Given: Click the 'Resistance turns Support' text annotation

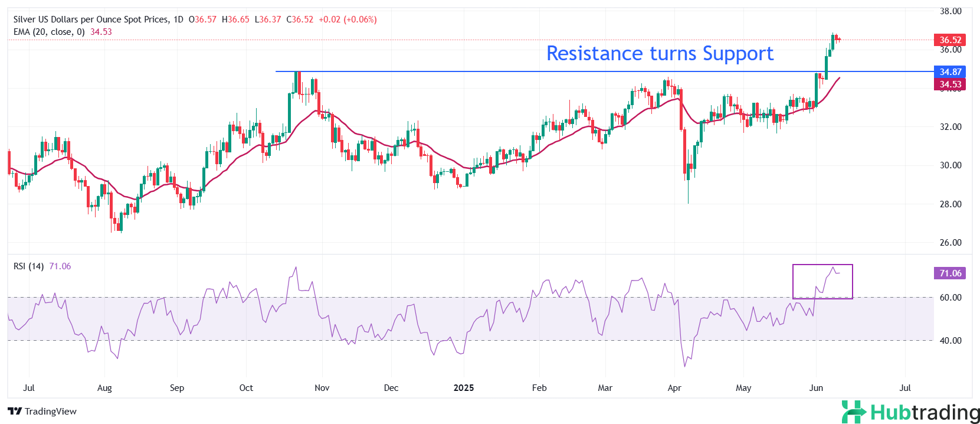Looking at the screenshot, I should (x=659, y=54).
